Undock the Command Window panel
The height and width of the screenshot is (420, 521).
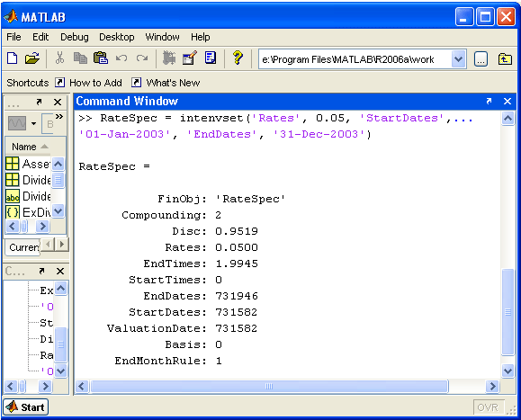(489, 101)
